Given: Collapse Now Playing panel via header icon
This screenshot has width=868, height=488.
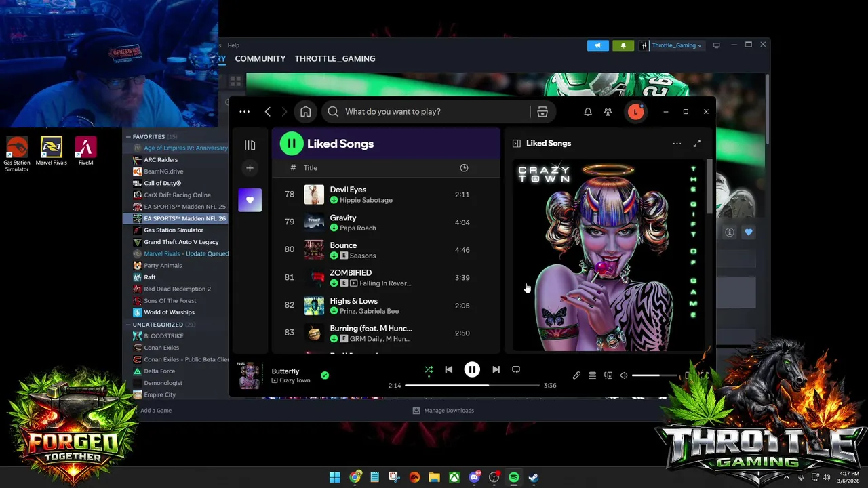Looking at the screenshot, I should tap(516, 144).
